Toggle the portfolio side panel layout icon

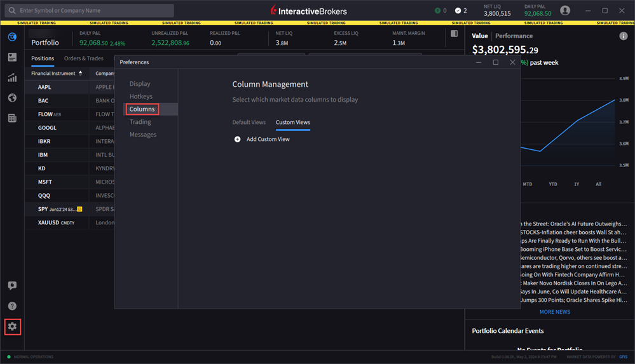coord(454,34)
